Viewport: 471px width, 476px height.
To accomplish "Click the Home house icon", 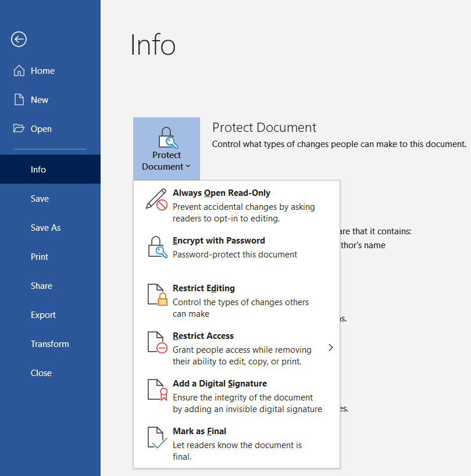I will [19, 70].
